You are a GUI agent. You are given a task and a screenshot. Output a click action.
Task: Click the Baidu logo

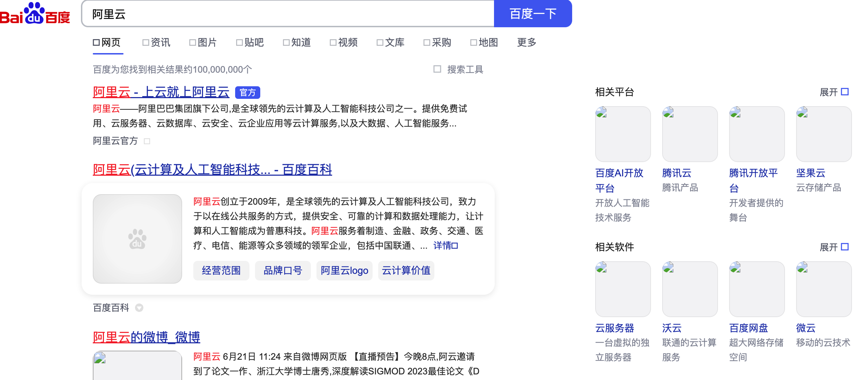tap(35, 13)
